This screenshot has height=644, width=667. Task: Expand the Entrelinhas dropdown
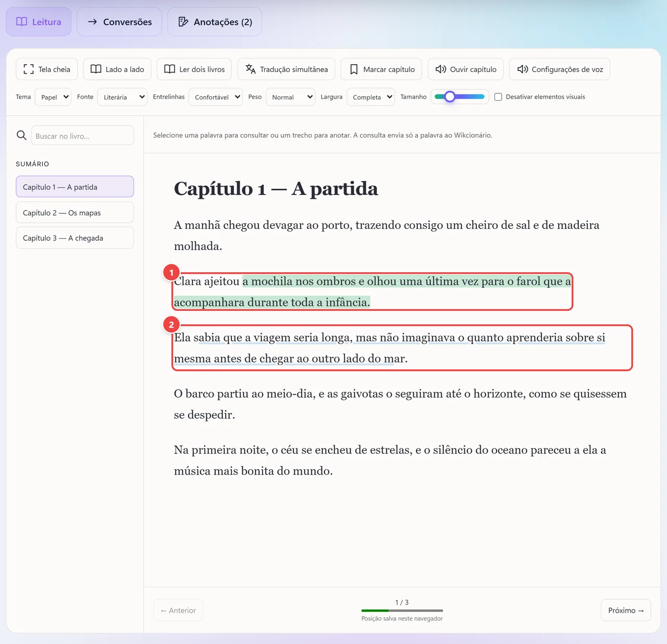click(215, 97)
